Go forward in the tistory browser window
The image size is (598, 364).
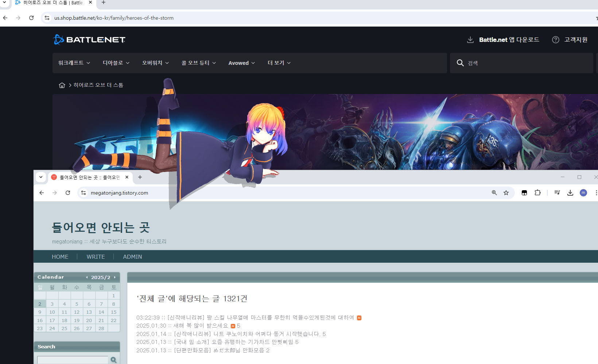click(x=55, y=193)
